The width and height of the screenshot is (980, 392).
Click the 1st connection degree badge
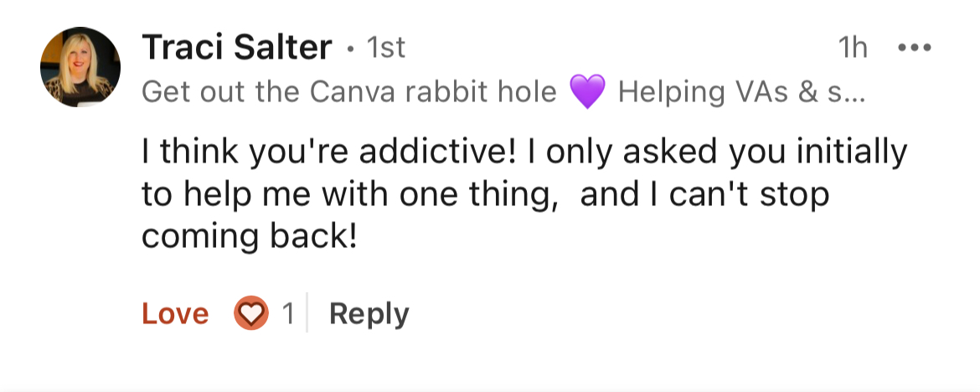click(386, 48)
